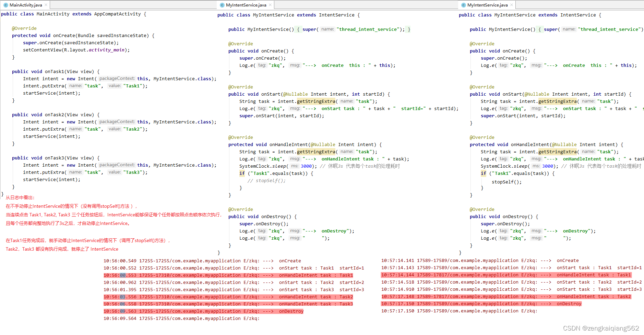Image resolution: width=644 pixels, height=335 pixels.
Task: Click log line 10:56:00.962 onStart Task2 startId=2
Action: pyautogui.click(x=234, y=283)
